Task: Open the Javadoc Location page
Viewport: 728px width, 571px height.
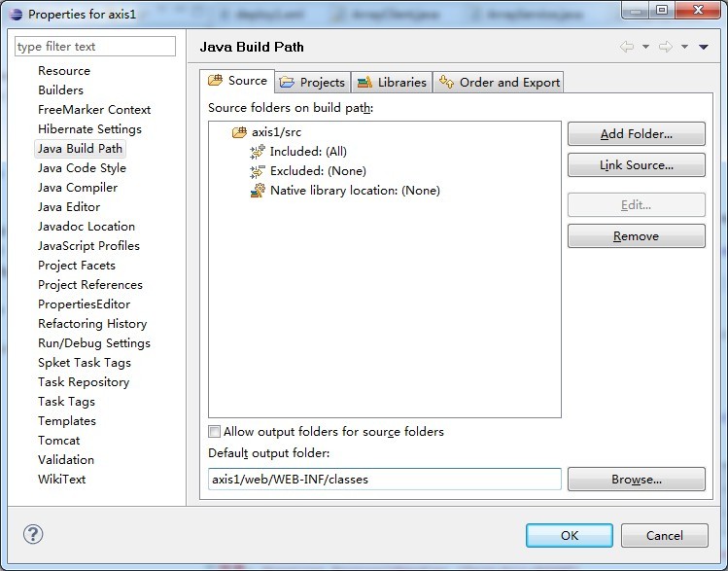Action: [87, 227]
